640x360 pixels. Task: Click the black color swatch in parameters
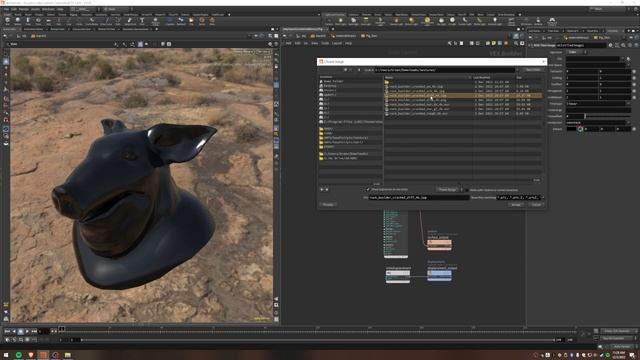click(571, 129)
